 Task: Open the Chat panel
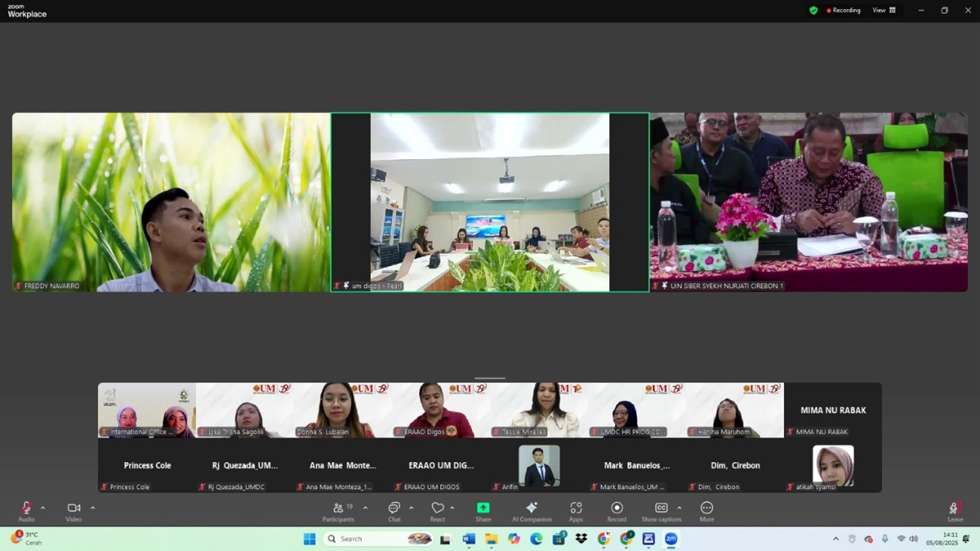click(394, 511)
